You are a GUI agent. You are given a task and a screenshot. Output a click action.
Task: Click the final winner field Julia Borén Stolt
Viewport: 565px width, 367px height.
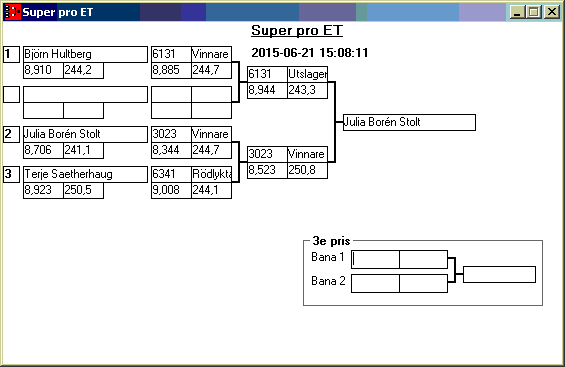tap(409, 122)
